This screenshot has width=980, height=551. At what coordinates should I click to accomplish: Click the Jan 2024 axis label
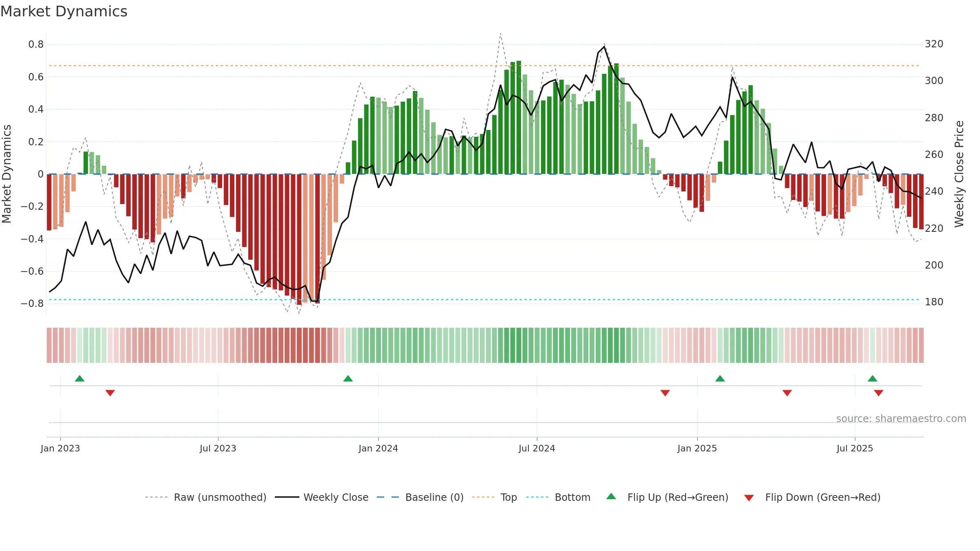[378, 448]
